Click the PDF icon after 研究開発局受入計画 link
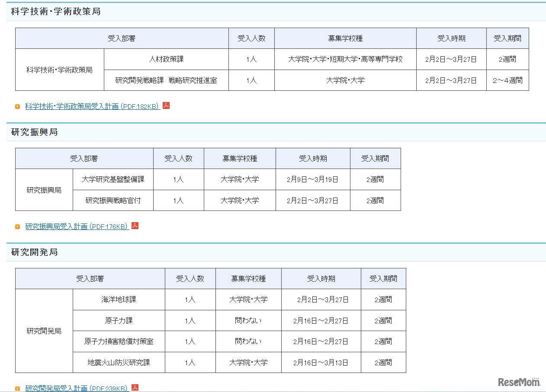546x392 pixels. tap(135, 388)
